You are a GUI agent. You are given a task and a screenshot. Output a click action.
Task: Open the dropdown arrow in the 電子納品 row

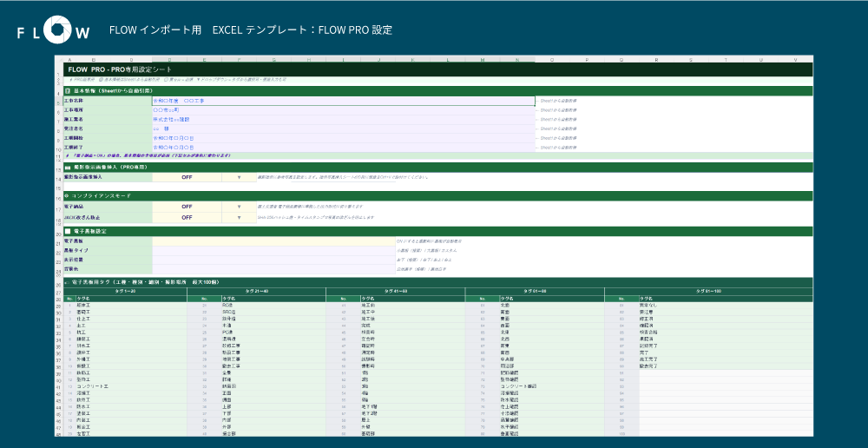(240, 207)
